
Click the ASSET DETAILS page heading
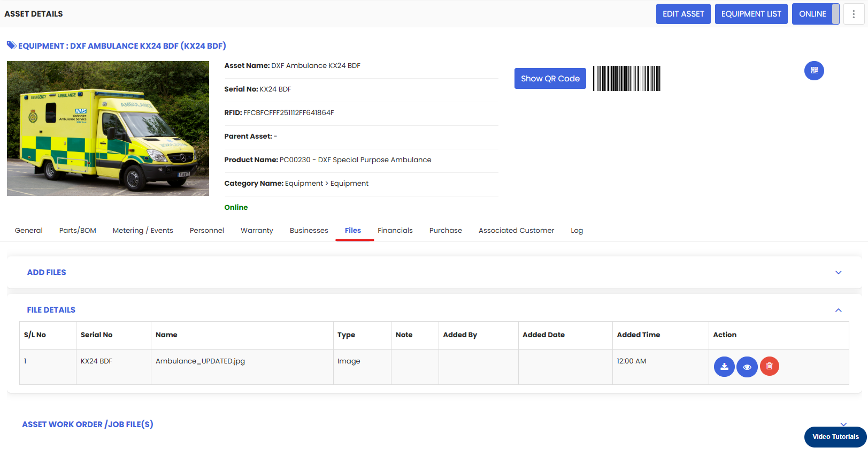coord(34,14)
